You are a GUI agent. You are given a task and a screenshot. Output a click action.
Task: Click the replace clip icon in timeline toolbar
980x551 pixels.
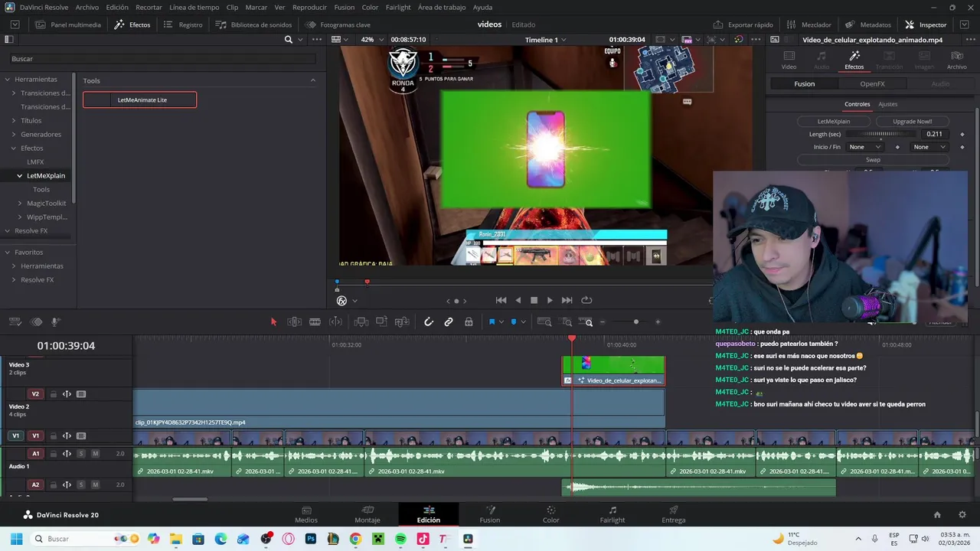(402, 322)
